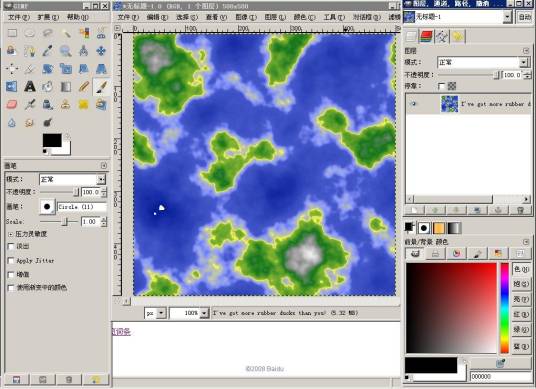
Task: Open the 选择 Select menu
Action: click(187, 17)
